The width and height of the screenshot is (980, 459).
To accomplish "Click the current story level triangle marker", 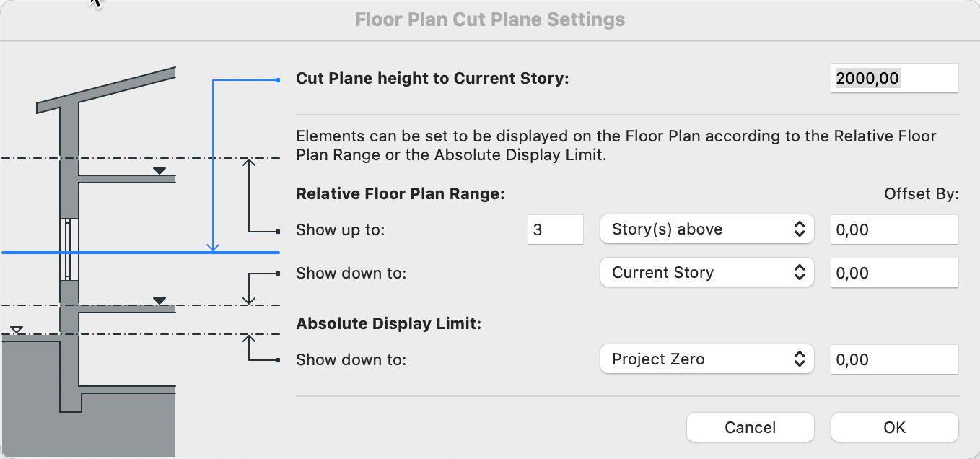I will 160,301.
